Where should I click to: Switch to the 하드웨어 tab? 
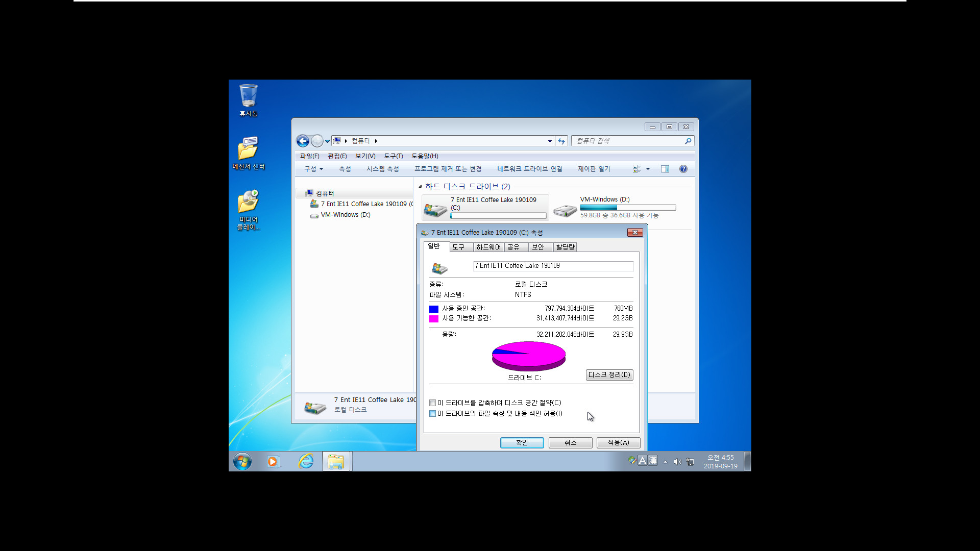point(488,247)
